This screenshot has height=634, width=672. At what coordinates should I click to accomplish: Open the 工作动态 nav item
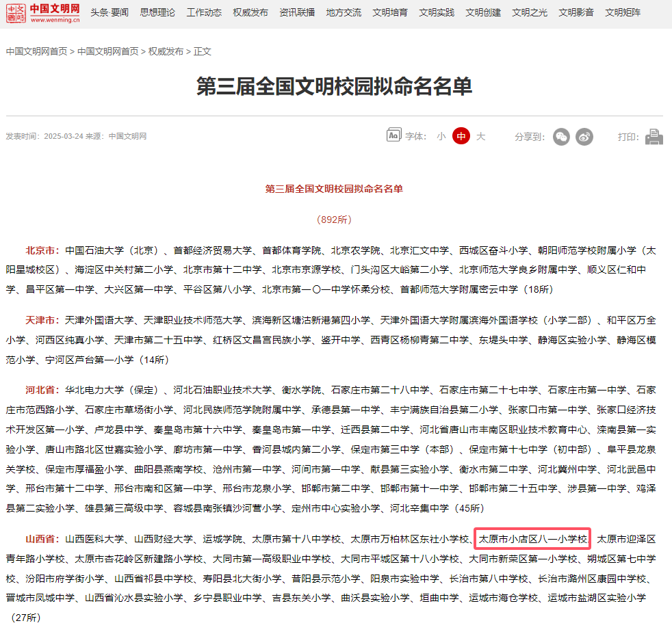click(204, 12)
